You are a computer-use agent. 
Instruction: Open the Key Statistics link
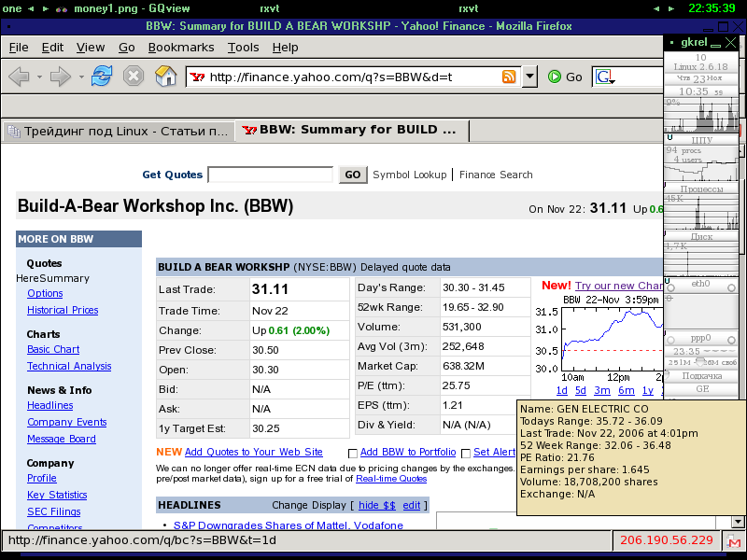tap(57, 495)
